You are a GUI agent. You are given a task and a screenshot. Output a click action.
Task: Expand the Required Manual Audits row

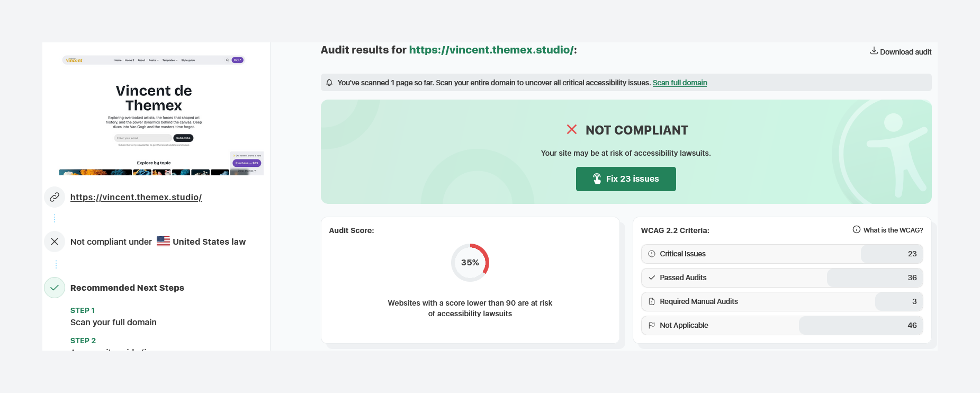tap(781, 301)
